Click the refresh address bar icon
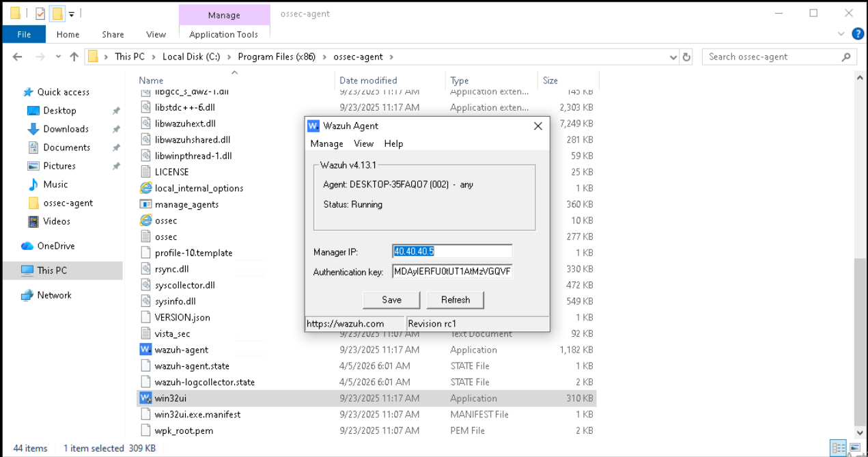This screenshot has width=868, height=457. (x=686, y=57)
